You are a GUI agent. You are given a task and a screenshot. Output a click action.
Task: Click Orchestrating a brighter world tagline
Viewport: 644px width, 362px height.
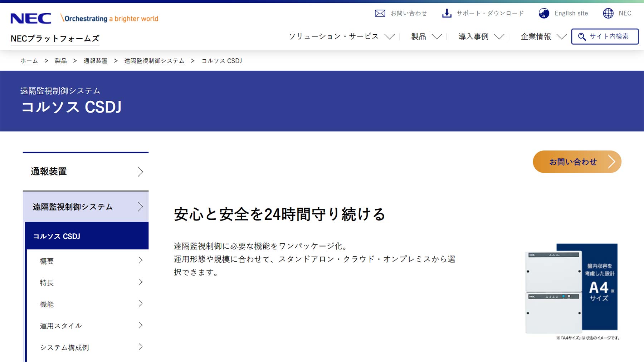[x=109, y=18]
